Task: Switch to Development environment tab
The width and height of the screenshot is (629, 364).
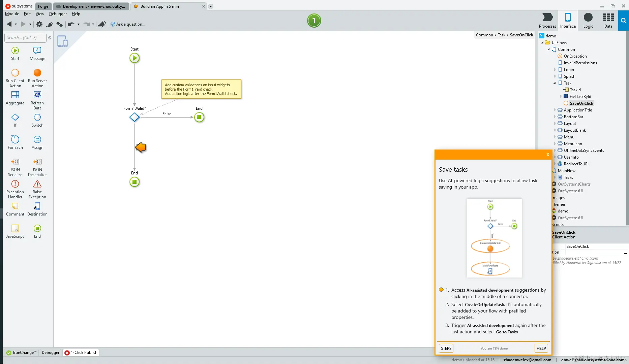Action: point(91,6)
